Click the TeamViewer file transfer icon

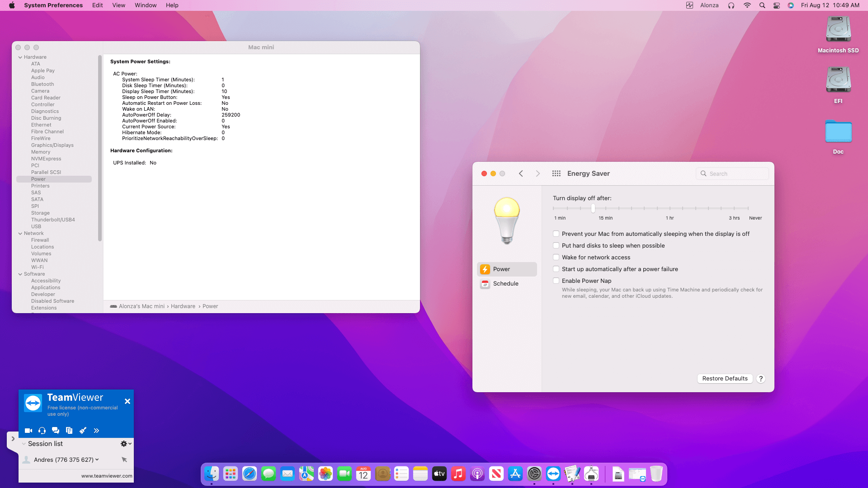pos(69,431)
